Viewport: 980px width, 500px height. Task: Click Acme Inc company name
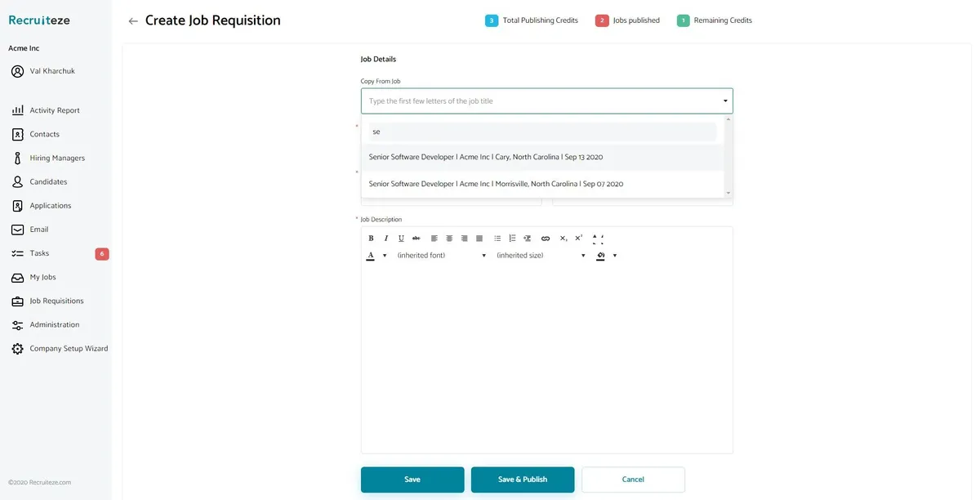pyautogui.click(x=24, y=48)
